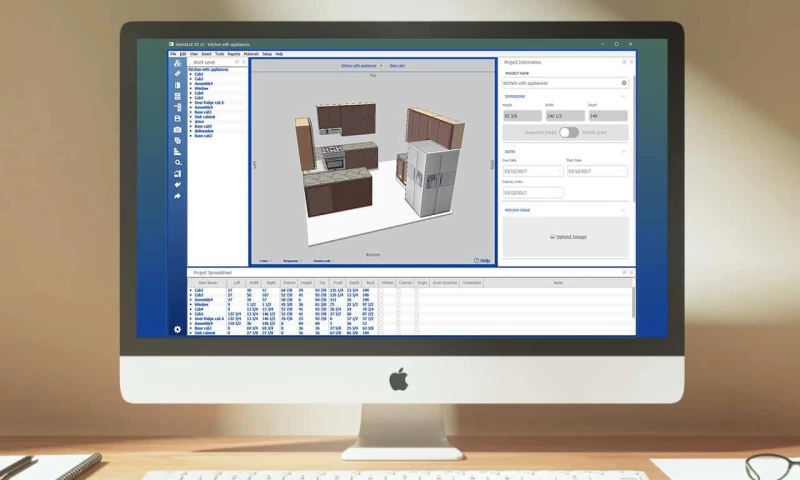Click the redo arrow icon in sidebar
This screenshot has width=800, height=480.
(x=177, y=196)
